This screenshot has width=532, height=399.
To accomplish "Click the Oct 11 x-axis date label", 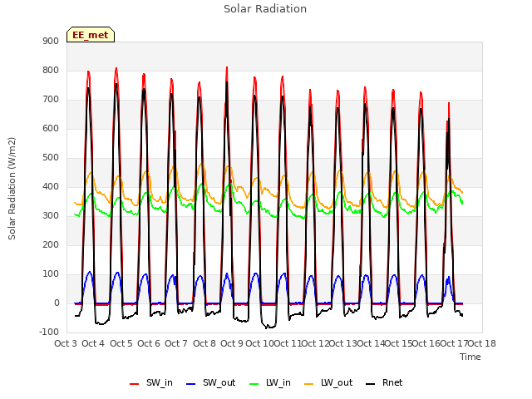I will [288, 343].
